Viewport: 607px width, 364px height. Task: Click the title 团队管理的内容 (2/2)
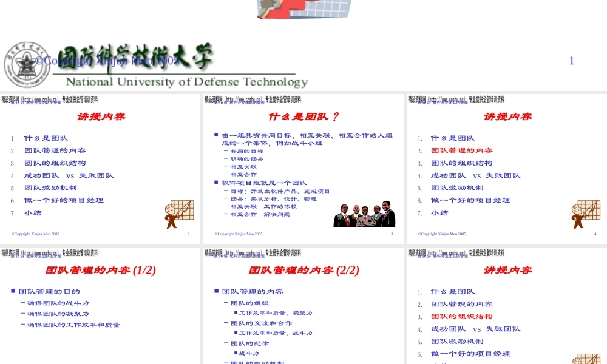pyautogui.click(x=303, y=270)
